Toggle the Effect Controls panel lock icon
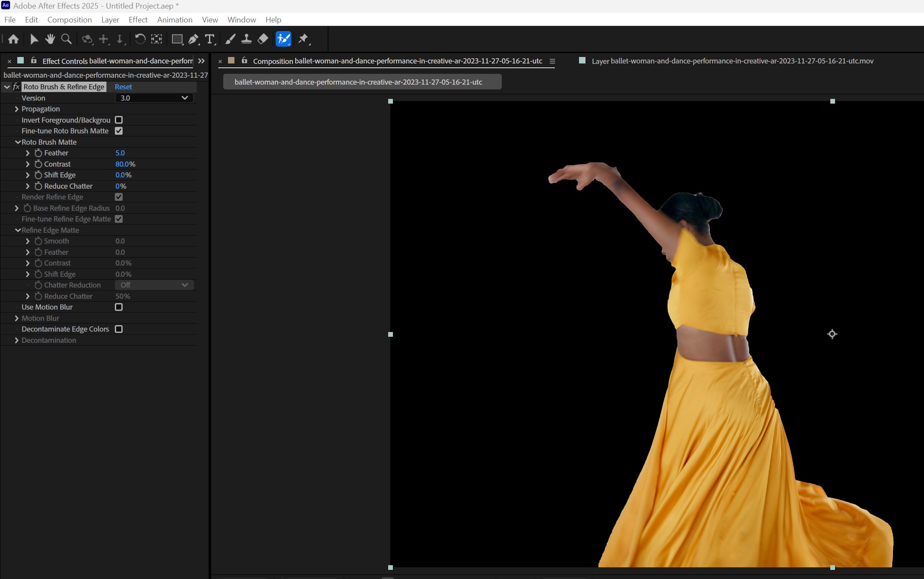Viewport: 924px width, 579px height. pyautogui.click(x=34, y=60)
